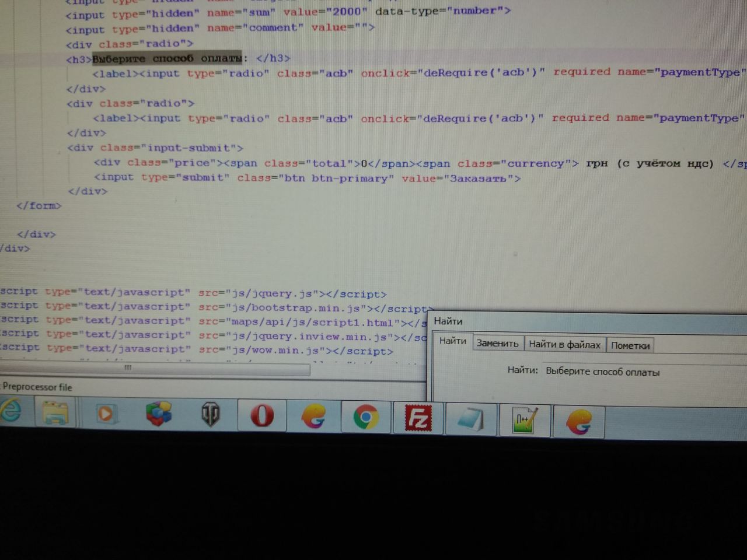Open the Найти в файлах tab

564,344
